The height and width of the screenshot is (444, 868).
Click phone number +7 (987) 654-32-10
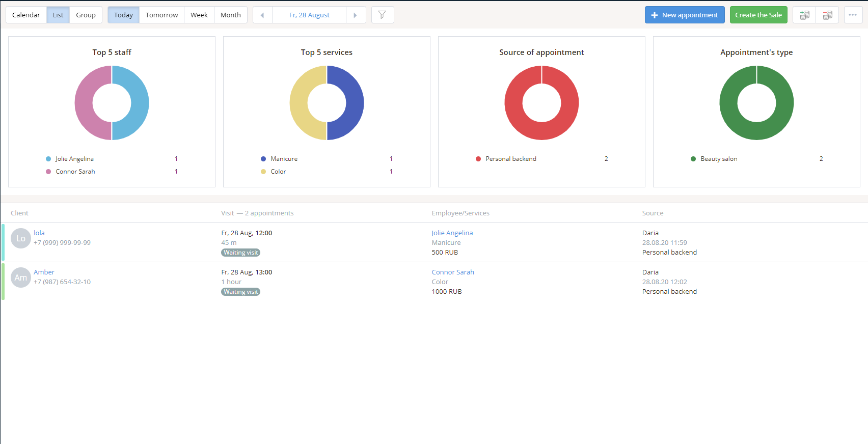point(62,282)
